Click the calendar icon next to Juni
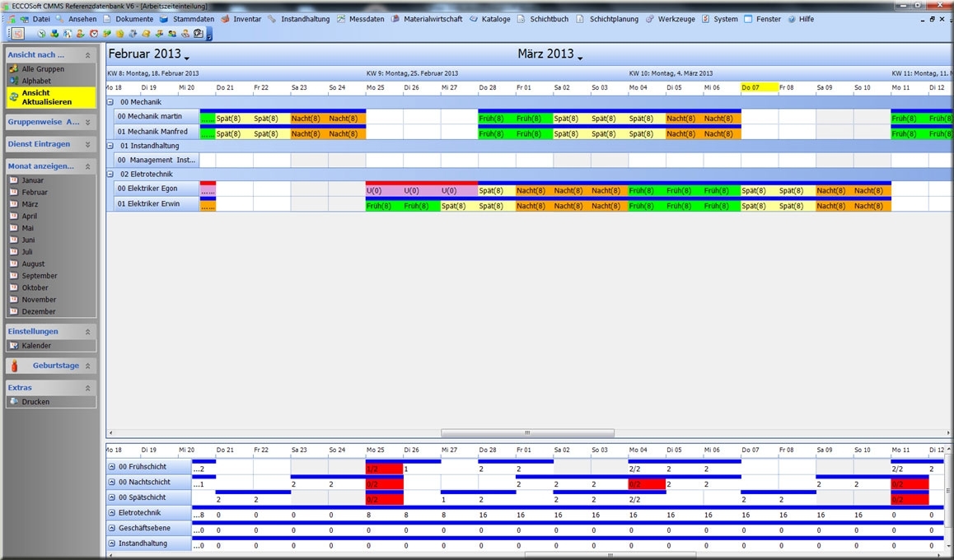954x560 pixels. point(13,240)
